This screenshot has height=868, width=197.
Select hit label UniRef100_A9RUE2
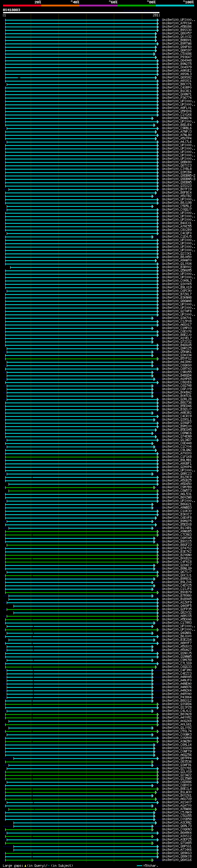[177, 71]
